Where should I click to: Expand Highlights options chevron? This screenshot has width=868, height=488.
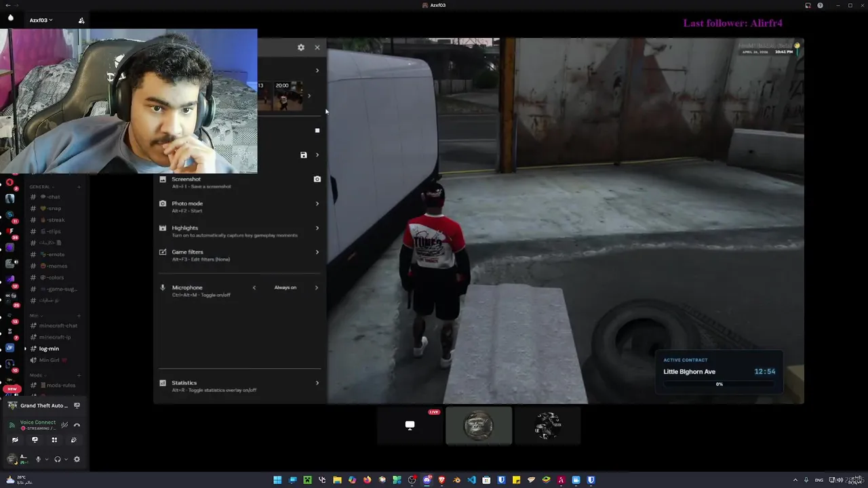click(x=317, y=228)
